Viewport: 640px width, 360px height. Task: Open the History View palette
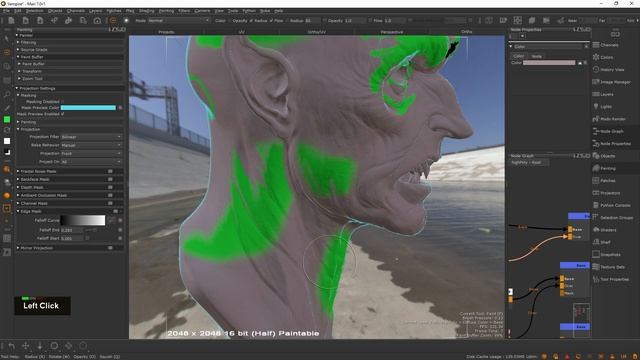click(x=608, y=70)
